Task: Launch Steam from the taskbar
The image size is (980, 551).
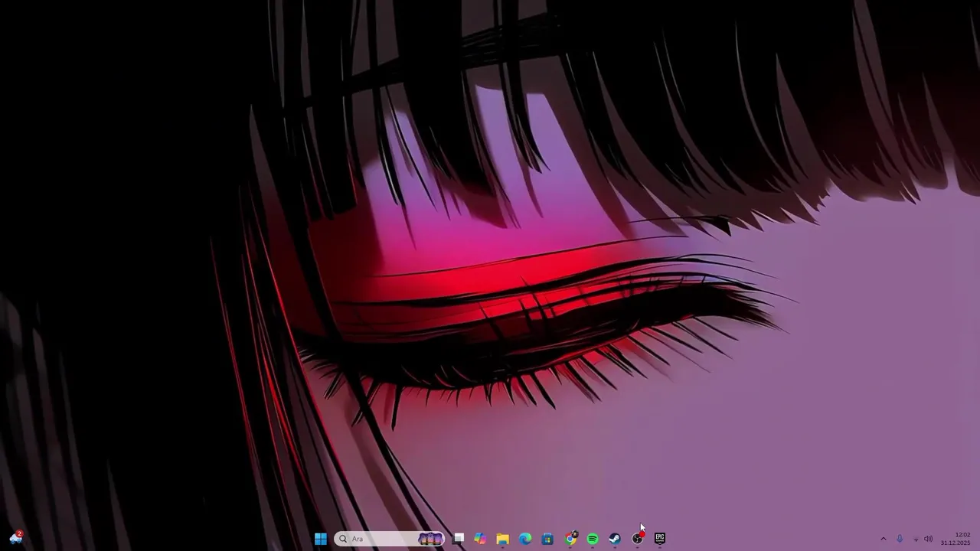Action: [x=615, y=539]
